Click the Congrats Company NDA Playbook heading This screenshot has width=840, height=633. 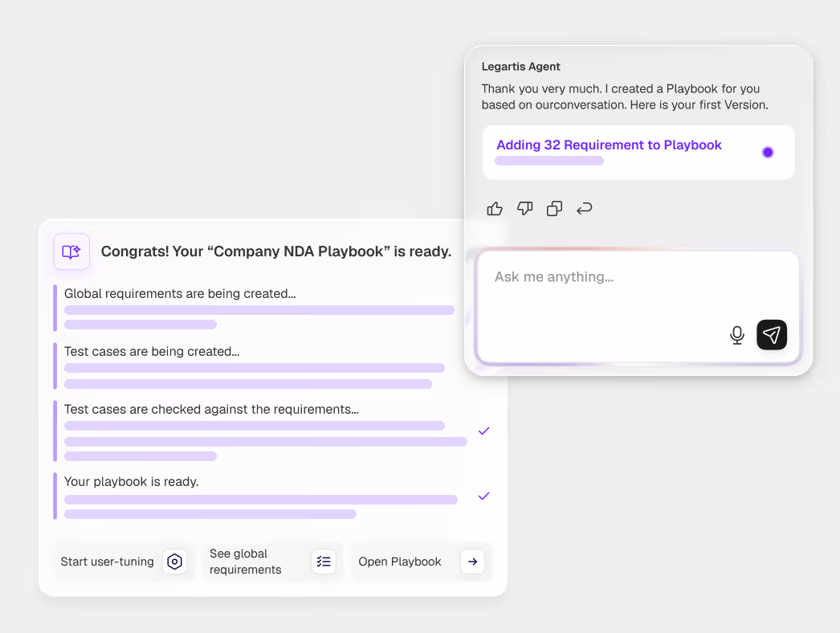coord(276,251)
